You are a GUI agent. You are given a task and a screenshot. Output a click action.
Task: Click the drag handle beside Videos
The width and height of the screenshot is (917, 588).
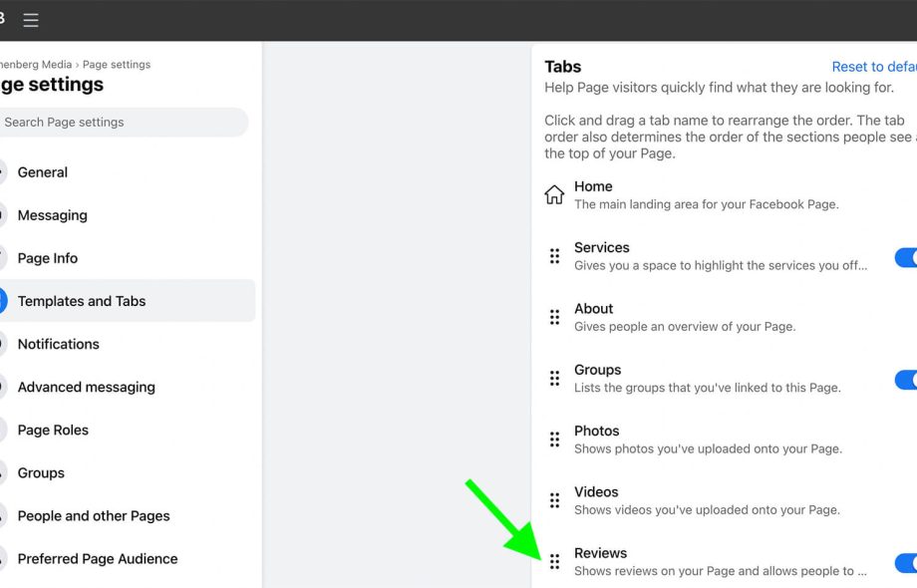point(554,500)
